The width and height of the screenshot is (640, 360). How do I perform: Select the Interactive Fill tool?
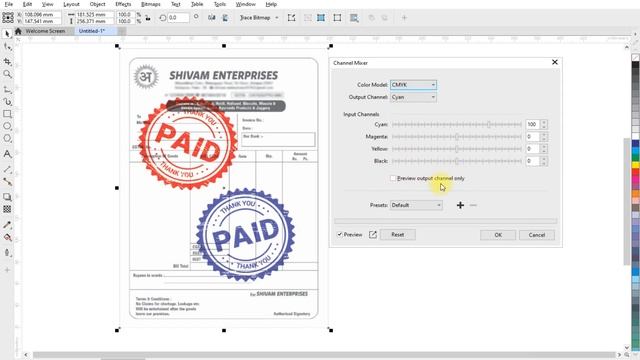tap(7, 238)
